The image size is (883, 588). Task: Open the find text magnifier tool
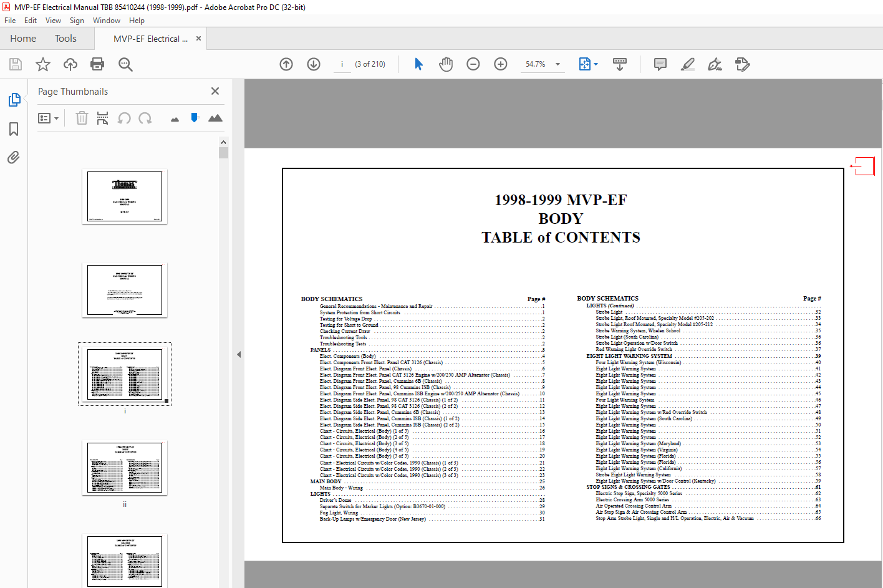(x=125, y=64)
